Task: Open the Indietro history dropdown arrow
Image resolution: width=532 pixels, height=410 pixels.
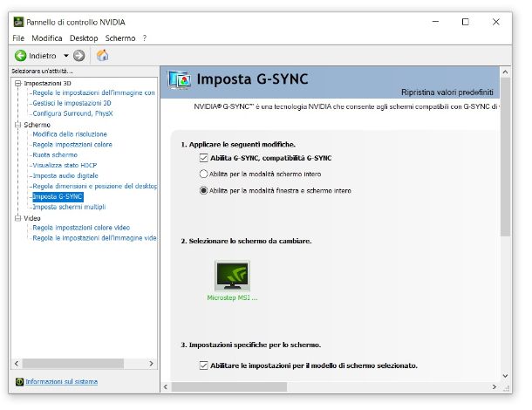Action: tap(66, 56)
